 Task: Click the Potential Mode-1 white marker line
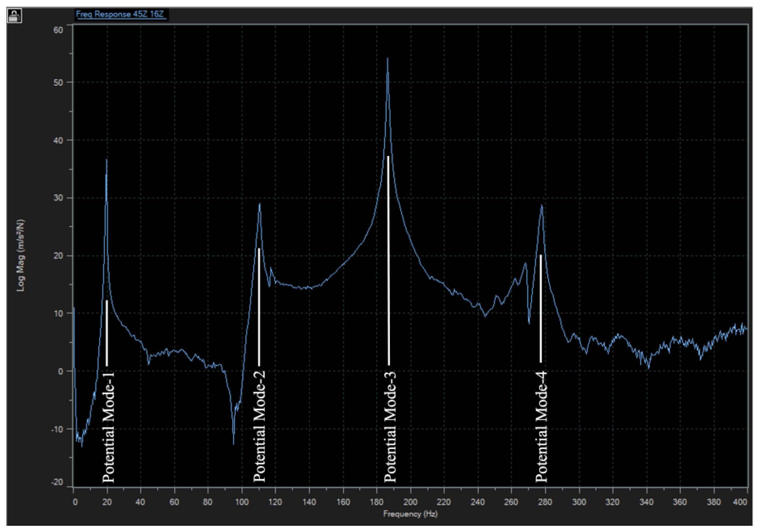107,333
